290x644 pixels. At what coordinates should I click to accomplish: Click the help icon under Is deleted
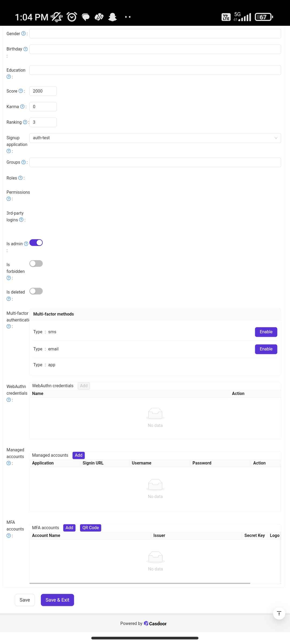(x=9, y=299)
